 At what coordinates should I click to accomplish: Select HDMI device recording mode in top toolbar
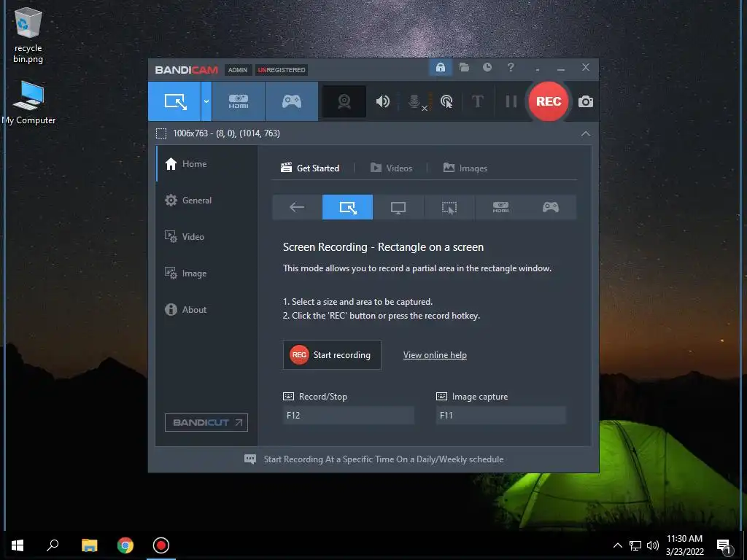[239, 101]
